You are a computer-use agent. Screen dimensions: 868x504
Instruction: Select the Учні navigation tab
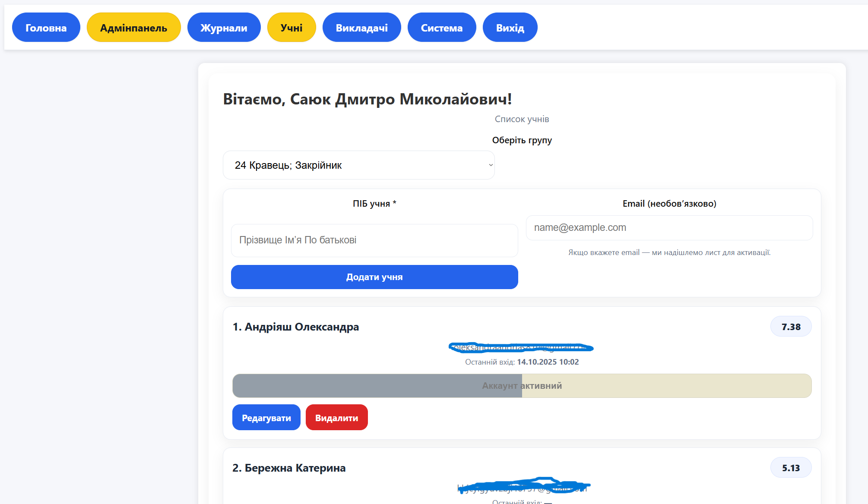pos(291,28)
